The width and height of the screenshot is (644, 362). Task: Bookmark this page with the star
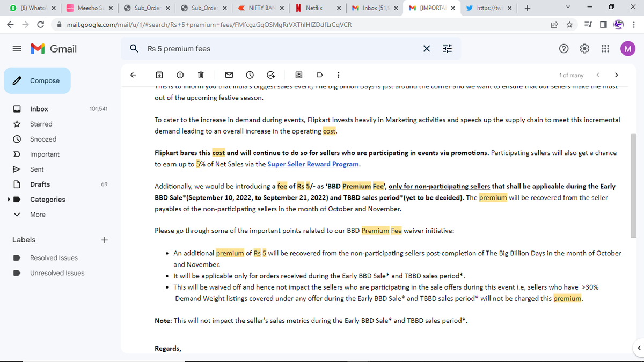click(x=568, y=25)
